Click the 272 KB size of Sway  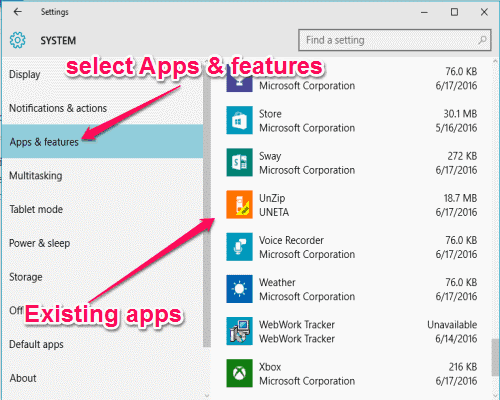pyautogui.click(x=462, y=156)
